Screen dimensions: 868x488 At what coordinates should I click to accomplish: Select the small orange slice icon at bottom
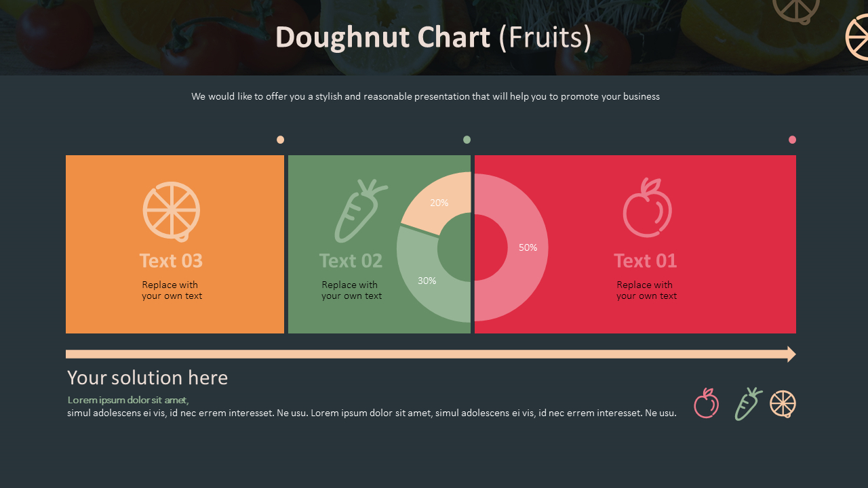pos(783,404)
